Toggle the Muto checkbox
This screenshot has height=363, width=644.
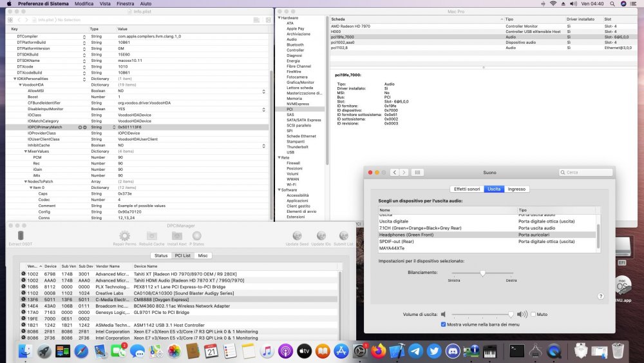pos(533,314)
